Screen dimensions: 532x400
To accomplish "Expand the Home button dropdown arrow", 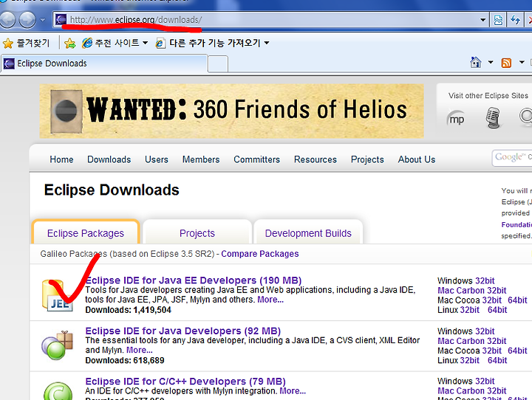I will (x=491, y=63).
